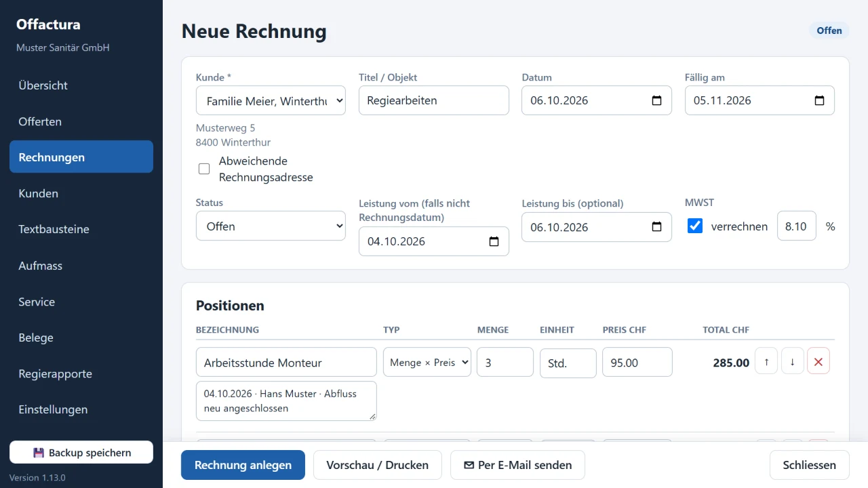
Task: Select Rechnungen in sidebar
Action: (x=81, y=157)
